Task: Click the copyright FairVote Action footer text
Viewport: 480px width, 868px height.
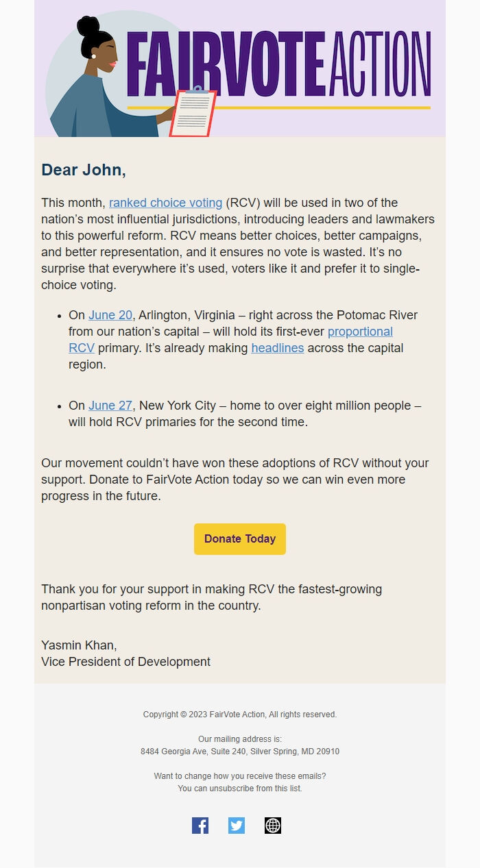Action: pyautogui.click(x=240, y=715)
